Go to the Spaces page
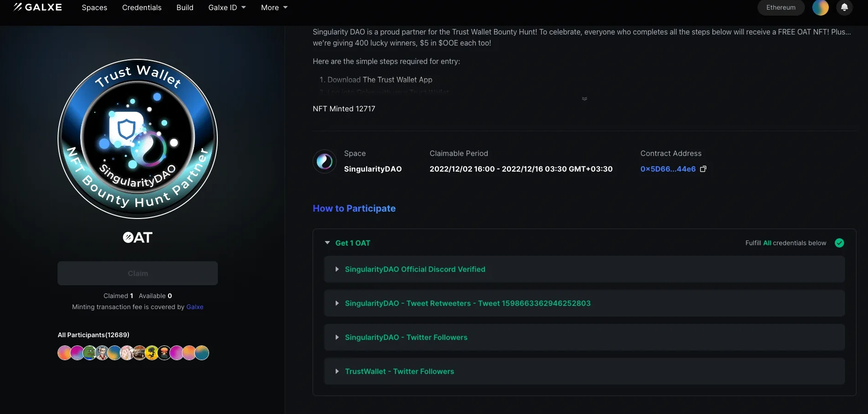The width and height of the screenshot is (868, 414). (94, 7)
